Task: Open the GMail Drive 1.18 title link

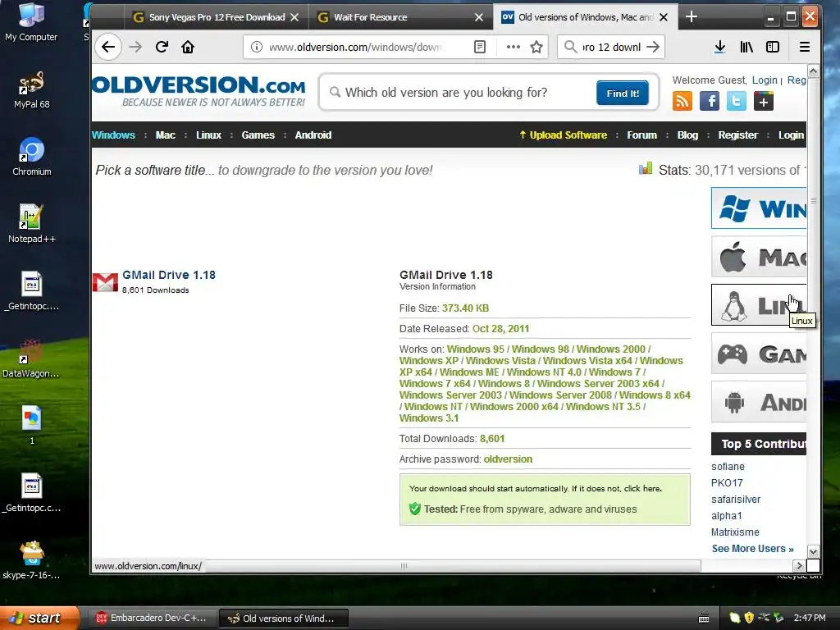Action: tap(169, 275)
